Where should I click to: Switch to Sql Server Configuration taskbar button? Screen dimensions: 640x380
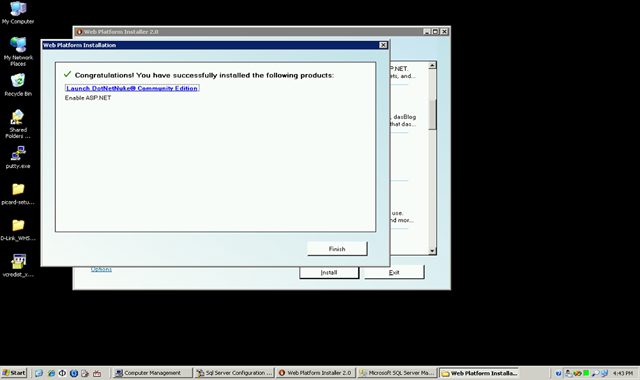point(234,373)
